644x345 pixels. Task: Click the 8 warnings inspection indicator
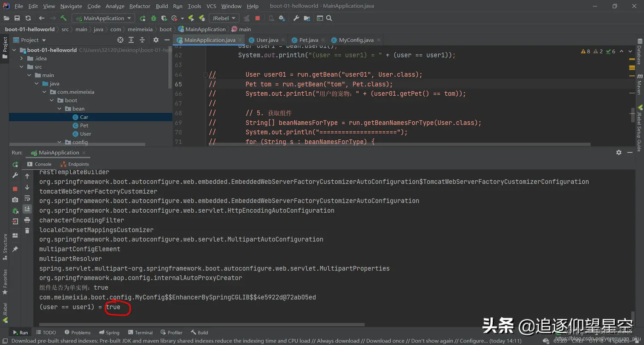coord(586,51)
